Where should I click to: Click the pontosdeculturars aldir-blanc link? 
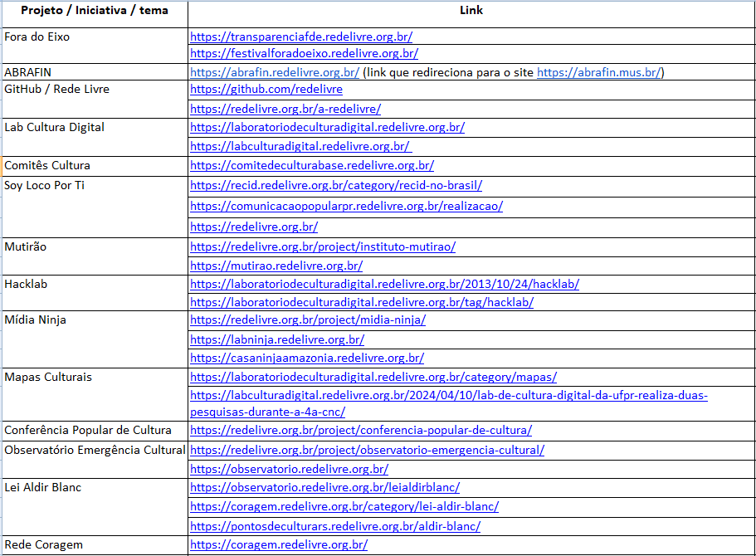point(335,526)
